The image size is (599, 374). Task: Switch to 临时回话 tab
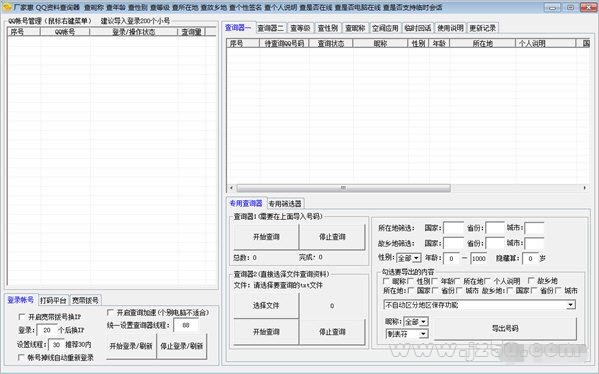(x=418, y=28)
